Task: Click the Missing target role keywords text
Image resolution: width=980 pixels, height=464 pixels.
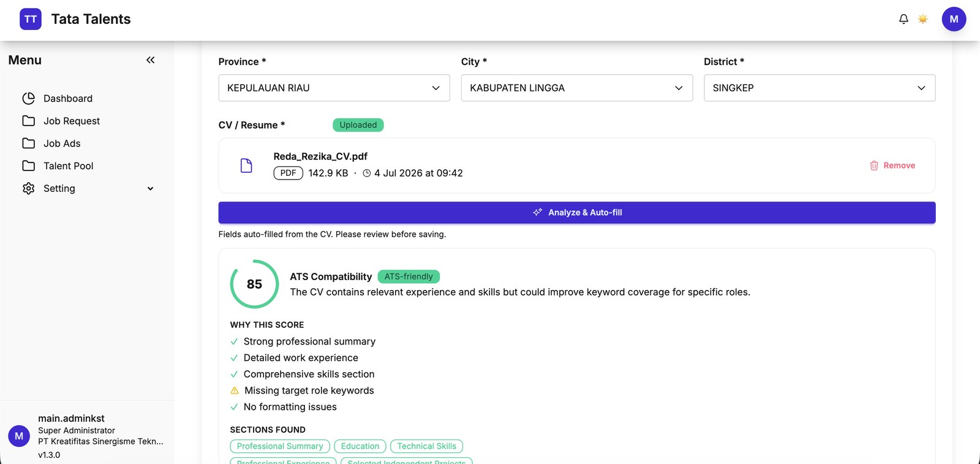Action: click(309, 390)
